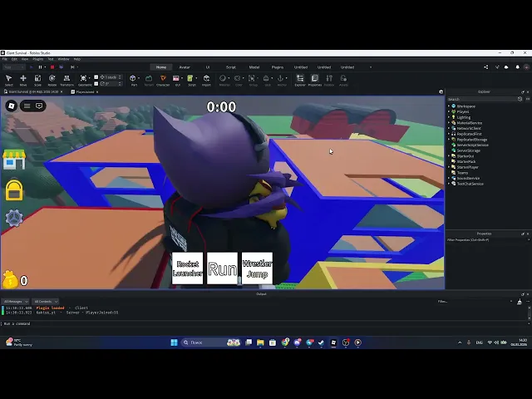Open the in-game shop stall icon
This screenshot has width=532, height=399.
(14, 159)
